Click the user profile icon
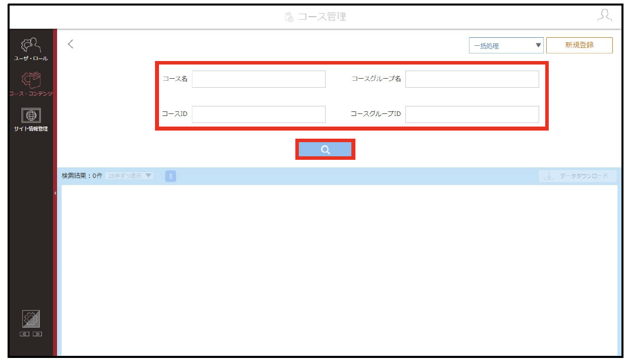The image size is (626, 364). [x=604, y=16]
